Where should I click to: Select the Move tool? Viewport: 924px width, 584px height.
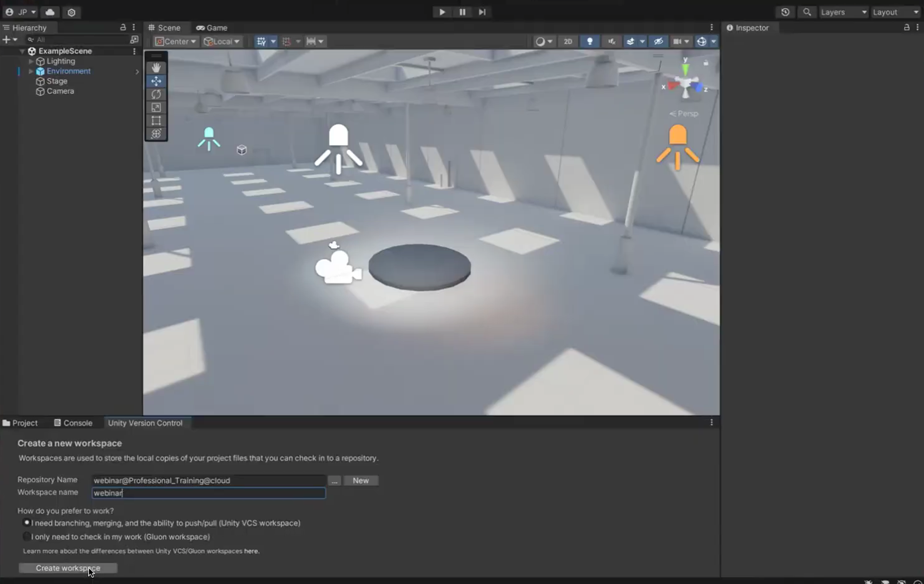(156, 81)
